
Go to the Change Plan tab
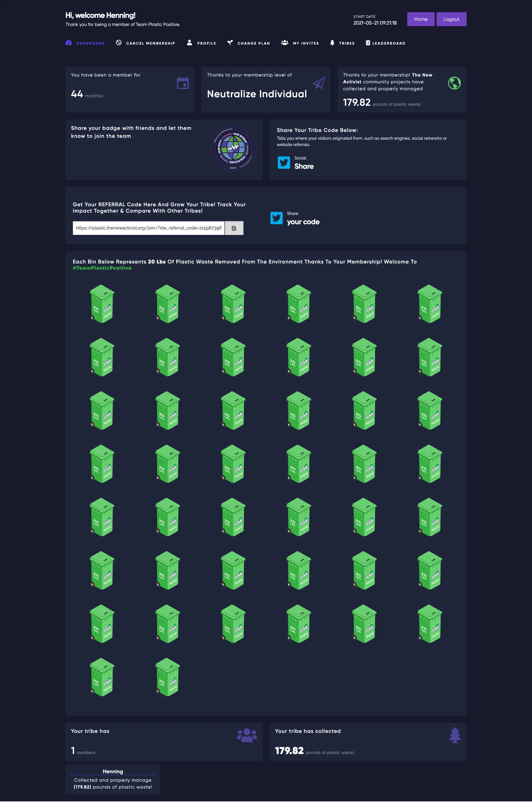point(248,43)
